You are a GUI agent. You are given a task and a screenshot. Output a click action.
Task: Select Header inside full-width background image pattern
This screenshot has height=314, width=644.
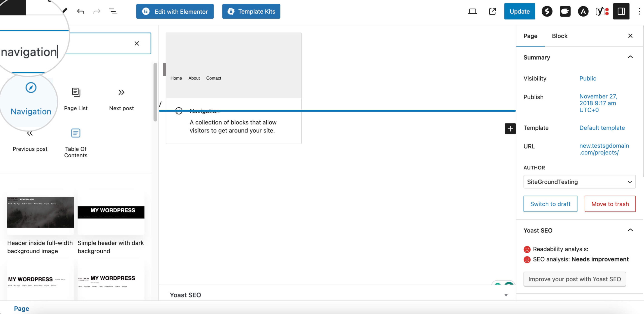pyautogui.click(x=41, y=222)
